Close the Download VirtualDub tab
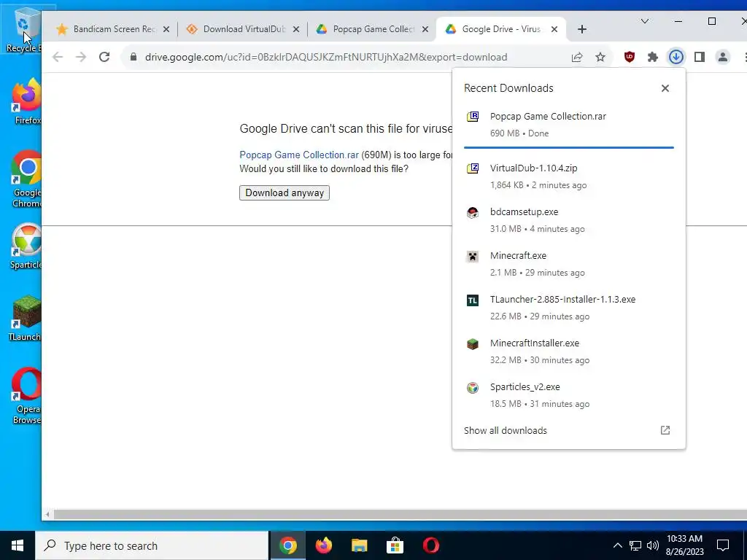Image resolution: width=747 pixels, height=560 pixels. pos(296,29)
